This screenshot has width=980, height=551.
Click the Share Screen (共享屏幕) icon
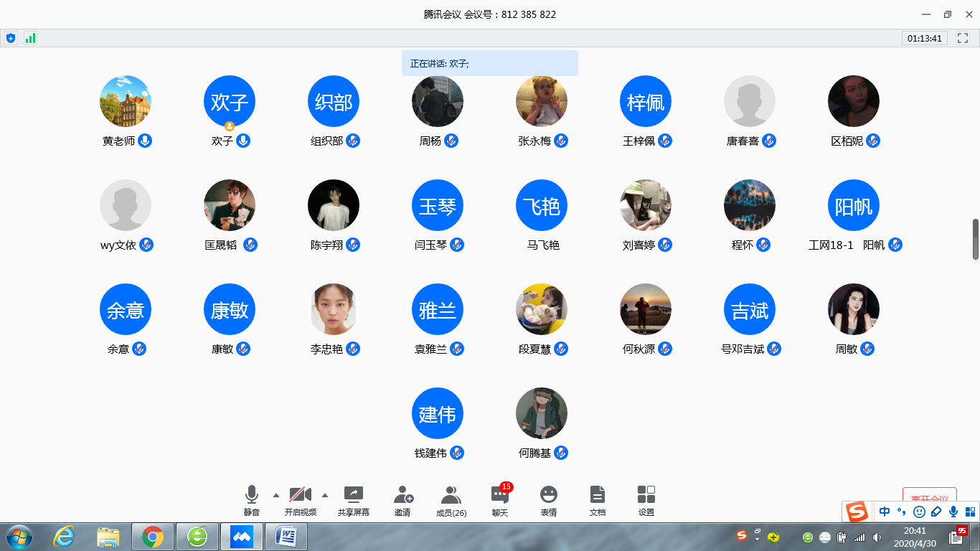pyautogui.click(x=353, y=495)
